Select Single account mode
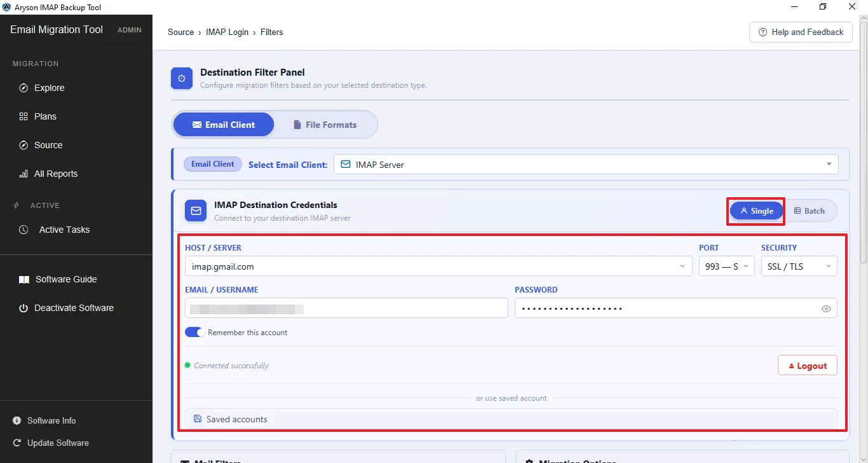The image size is (868, 463). pos(756,211)
